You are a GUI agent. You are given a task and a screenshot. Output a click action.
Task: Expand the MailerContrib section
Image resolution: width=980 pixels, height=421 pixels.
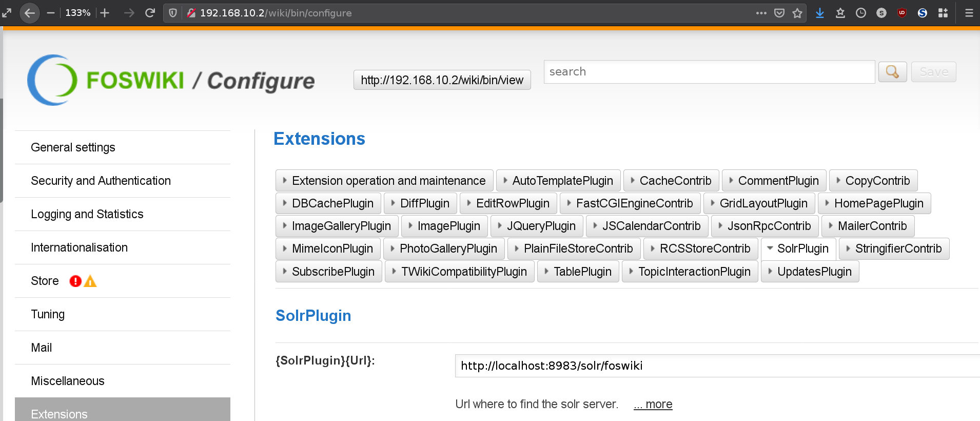point(868,226)
